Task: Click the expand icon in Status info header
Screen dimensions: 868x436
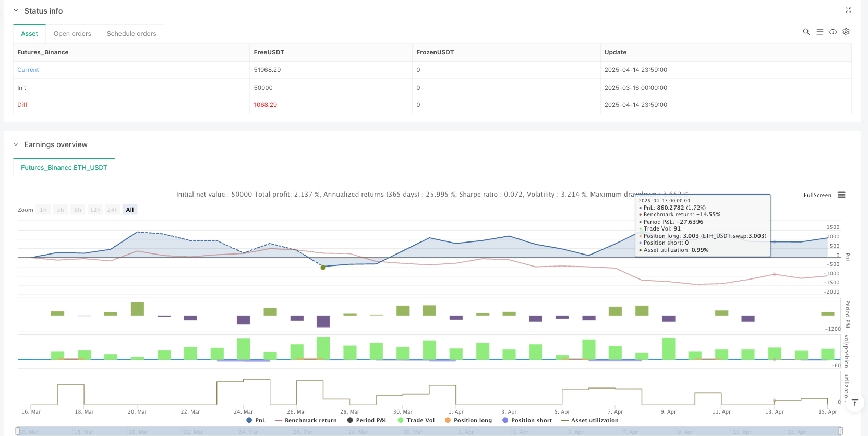Action: [x=848, y=10]
